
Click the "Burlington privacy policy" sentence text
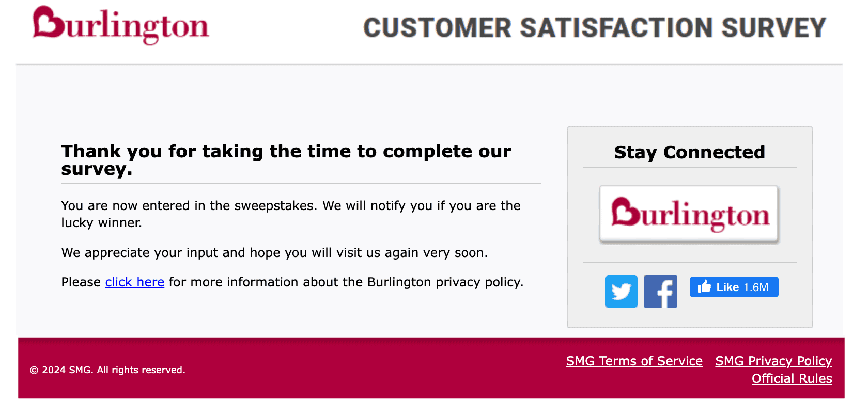(346, 282)
